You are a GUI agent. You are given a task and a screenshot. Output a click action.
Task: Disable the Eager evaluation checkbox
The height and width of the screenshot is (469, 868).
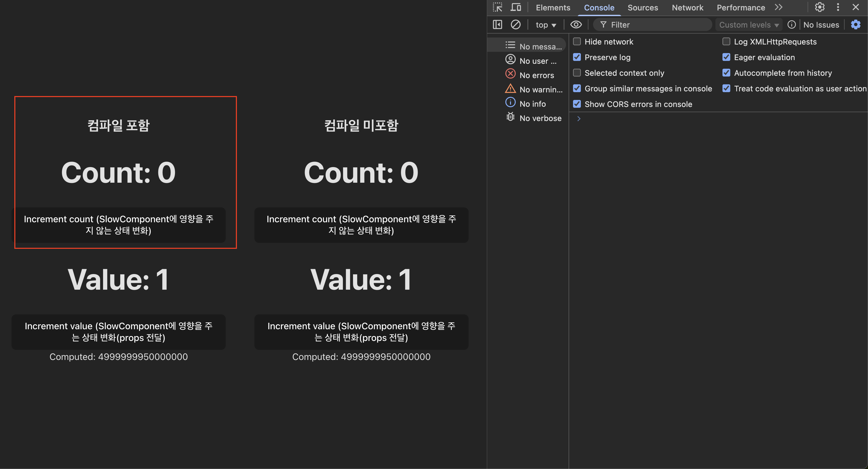pos(726,57)
